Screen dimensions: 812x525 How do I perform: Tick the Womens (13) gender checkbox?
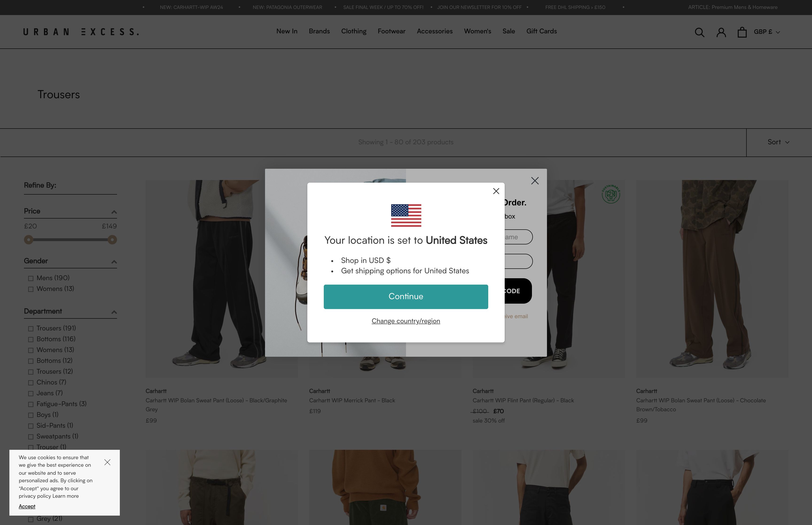tap(31, 289)
